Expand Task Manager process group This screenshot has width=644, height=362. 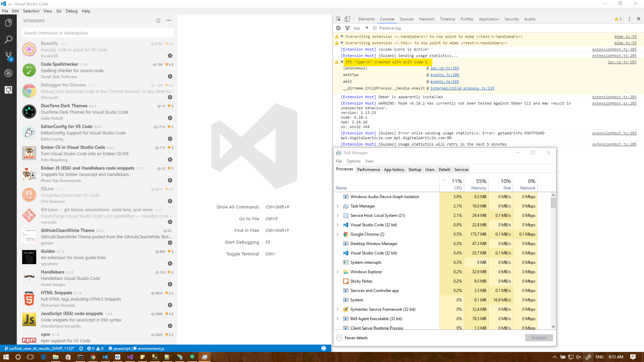338,206
